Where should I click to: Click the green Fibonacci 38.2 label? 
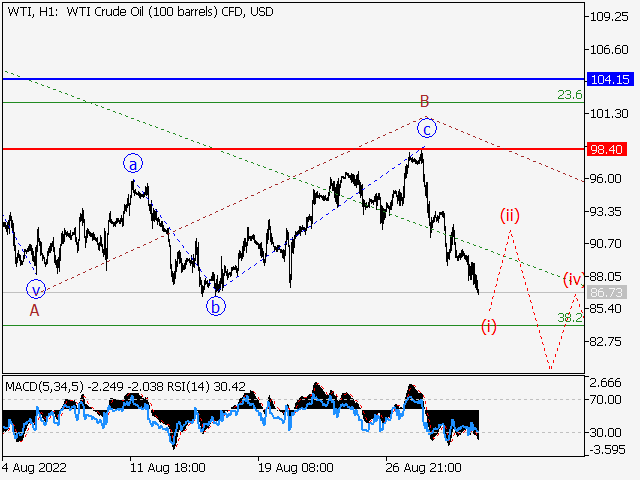pos(570,318)
